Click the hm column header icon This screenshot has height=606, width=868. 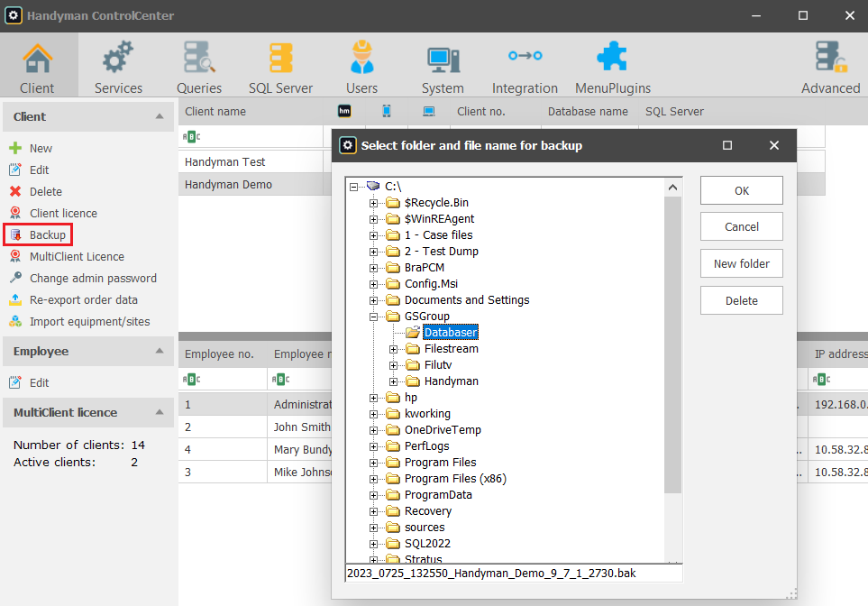click(x=344, y=111)
